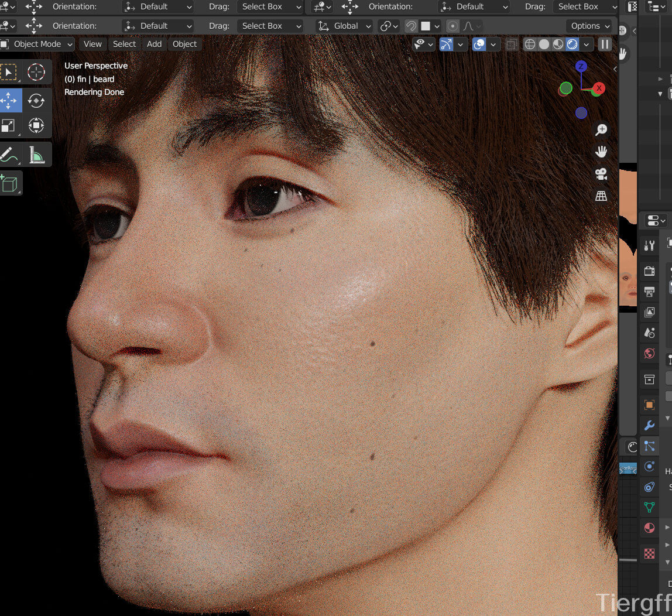Open Modifier properties wrench tab
Screen dimensions: 672x616
(649, 425)
